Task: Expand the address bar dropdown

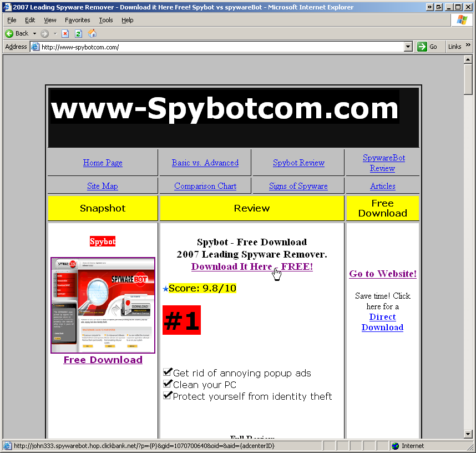Action: tap(408, 47)
